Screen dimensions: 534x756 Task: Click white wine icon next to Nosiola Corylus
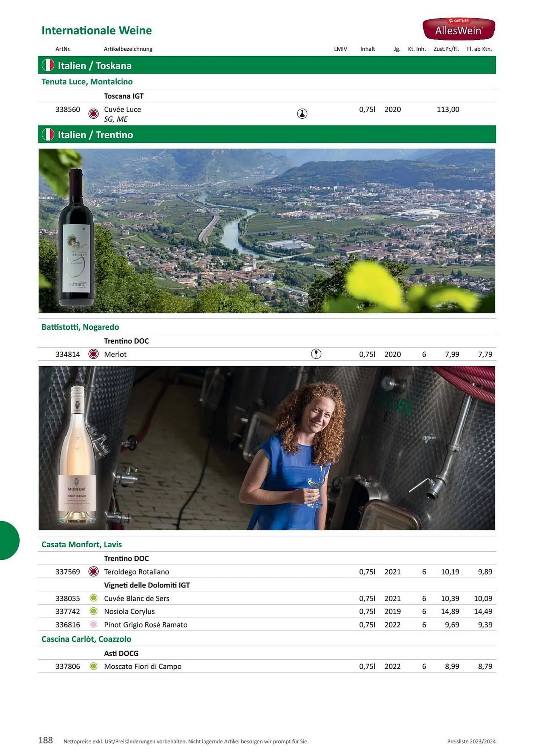tap(94, 611)
